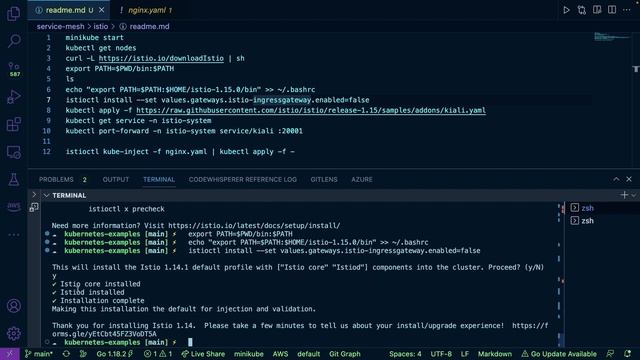Viewport: 640px width, 360px height.
Task: Add a new terminal with plus icon
Action: click(624, 195)
